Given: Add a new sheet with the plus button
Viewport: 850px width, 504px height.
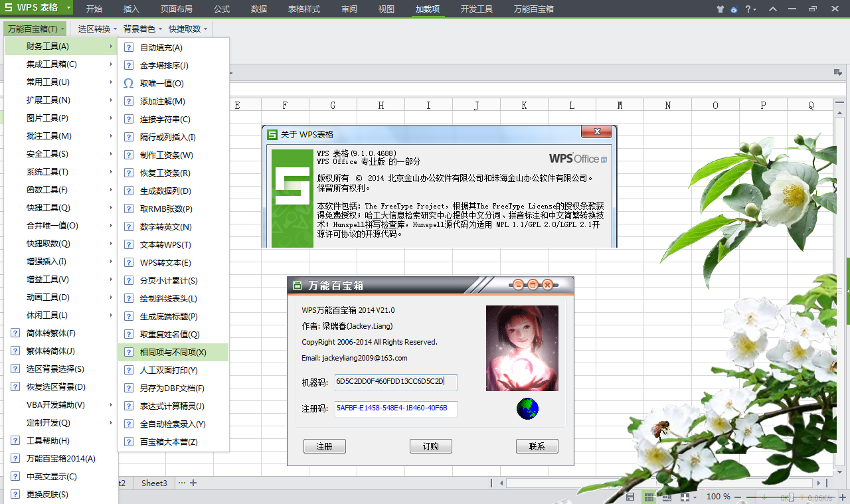Looking at the screenshot, I should pyautogui.click(x=193, y=483).
